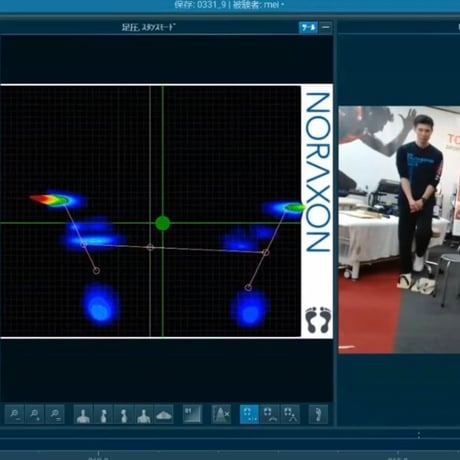This screenshot has width=460, height=460.
Task: Click the single foot outline icon
Action: pos(318,414)
